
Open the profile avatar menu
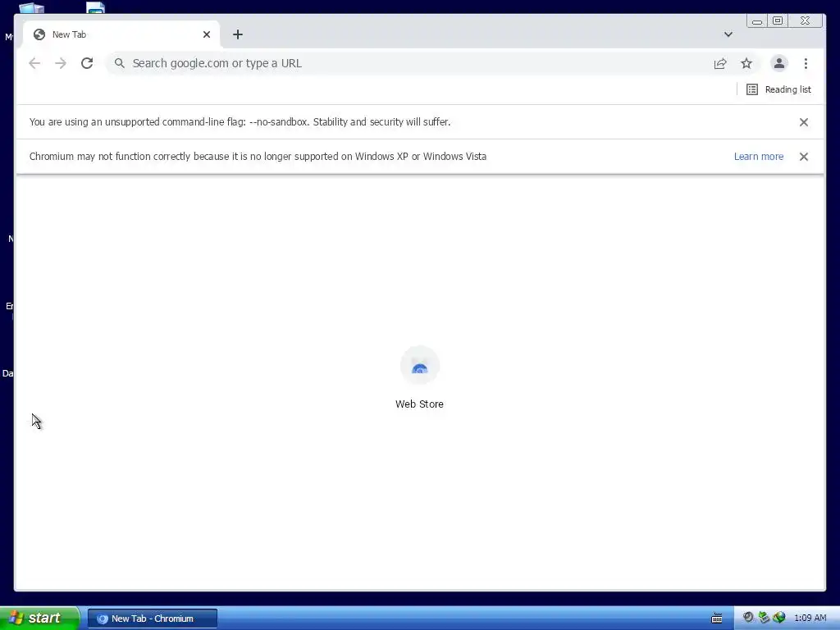pyautogui.click(x=779, y=63)
